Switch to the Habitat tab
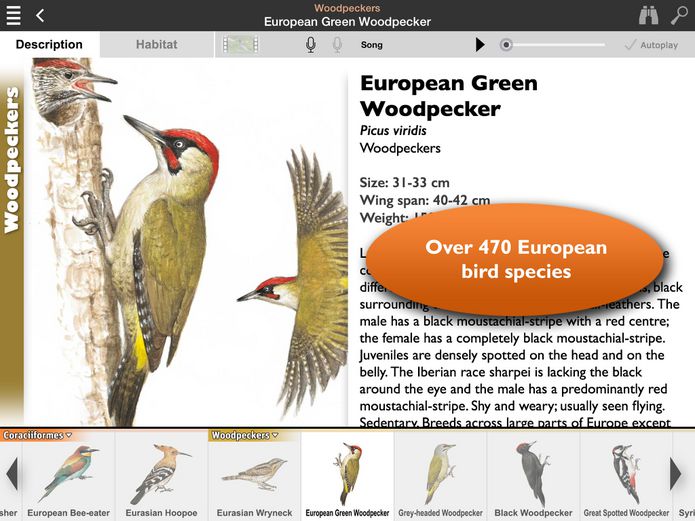This screenshot has height=521, width=695. [x=157, y=44]
